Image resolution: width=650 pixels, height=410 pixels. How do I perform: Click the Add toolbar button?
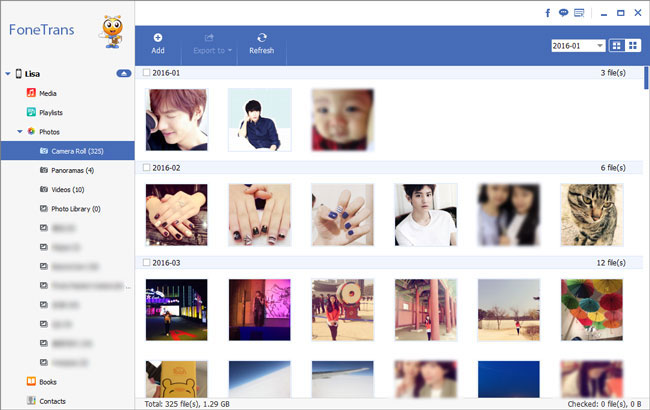coord(158,44)
